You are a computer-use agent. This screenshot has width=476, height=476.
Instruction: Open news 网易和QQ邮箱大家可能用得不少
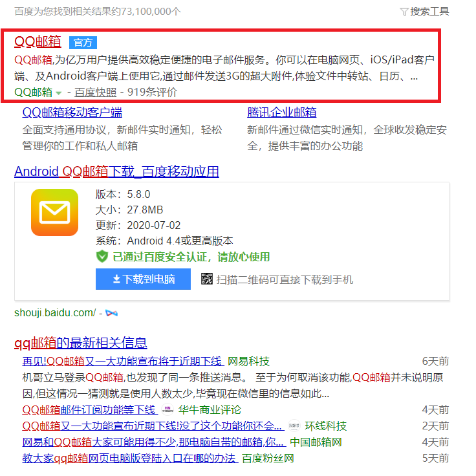[x=154, y=442]
